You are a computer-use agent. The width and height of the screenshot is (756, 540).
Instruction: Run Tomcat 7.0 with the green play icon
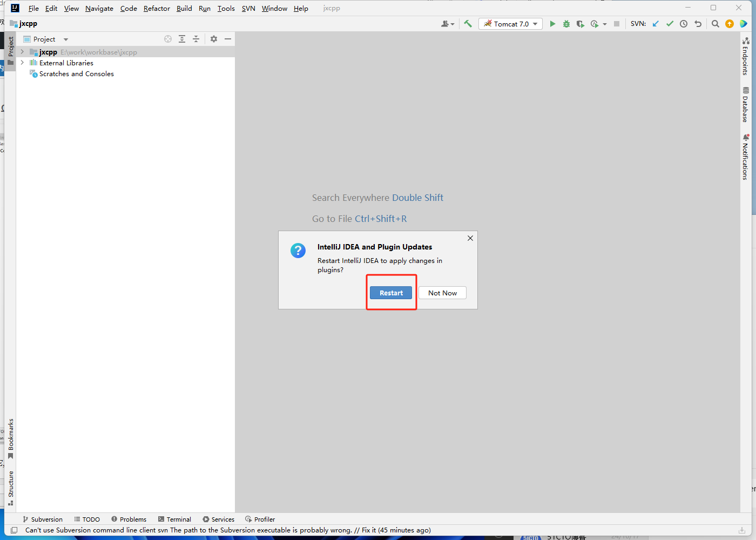coord(552,24)
